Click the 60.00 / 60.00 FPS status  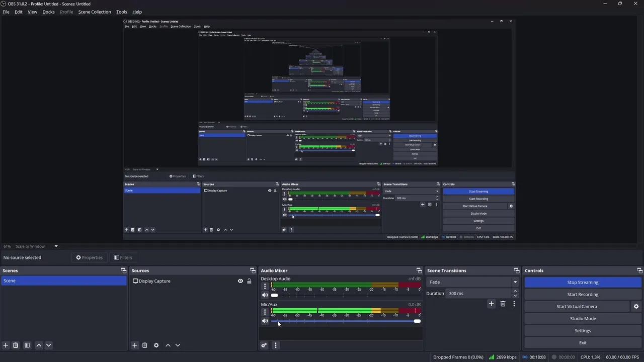pos(622,357)
